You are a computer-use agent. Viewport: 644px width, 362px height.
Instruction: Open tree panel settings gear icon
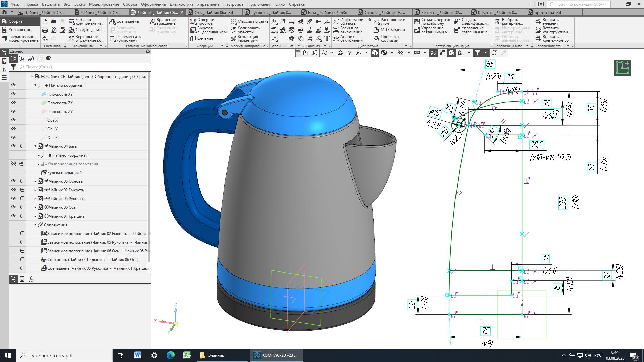[x=148, y=51]
